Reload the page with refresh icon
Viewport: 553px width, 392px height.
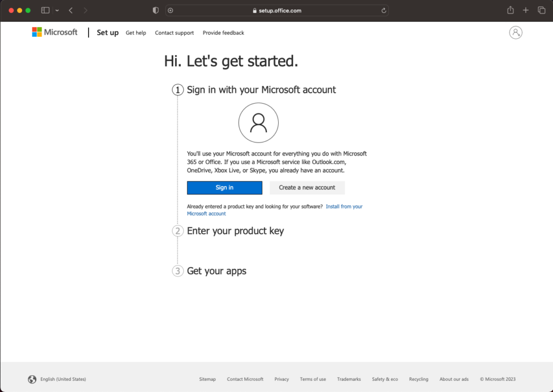point(384,10)
